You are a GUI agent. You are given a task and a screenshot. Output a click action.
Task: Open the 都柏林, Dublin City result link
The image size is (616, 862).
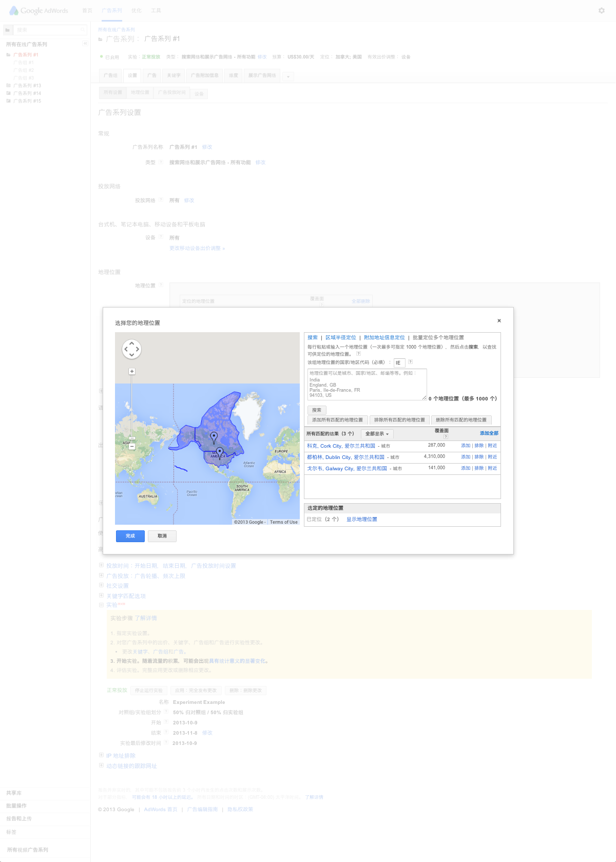[x=345, y=457]
